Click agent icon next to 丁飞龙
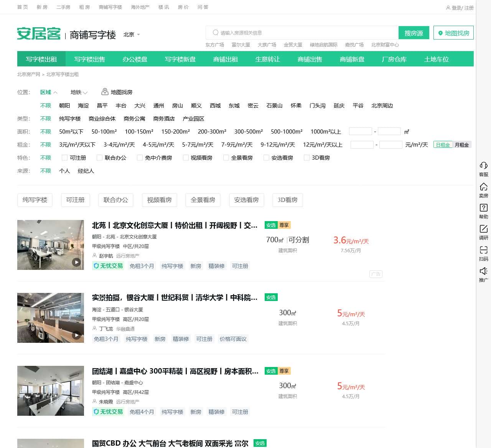 point(94,329)
